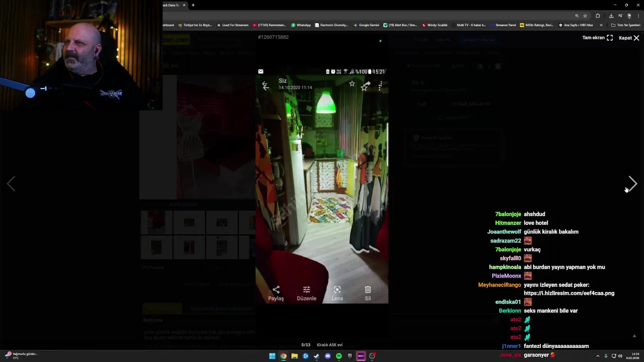Tap the back arrow in the phone screenshot
644x362 pixels.
[266, 86]
